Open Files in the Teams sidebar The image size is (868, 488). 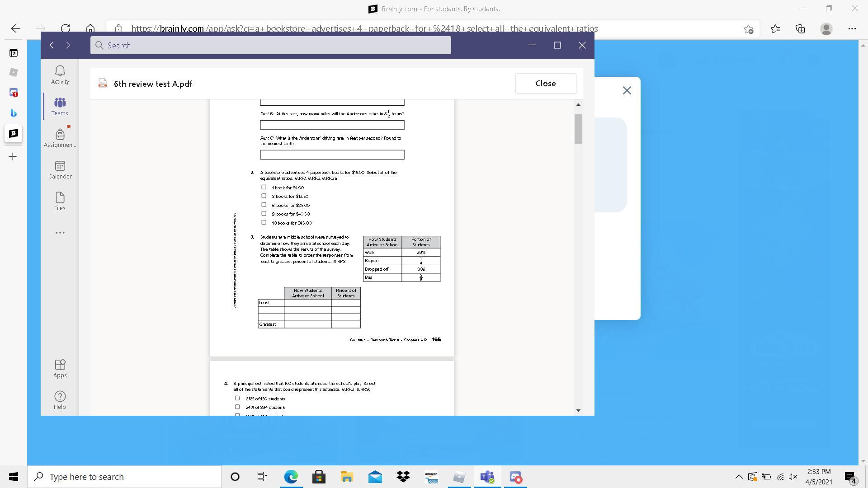[60, 201]
